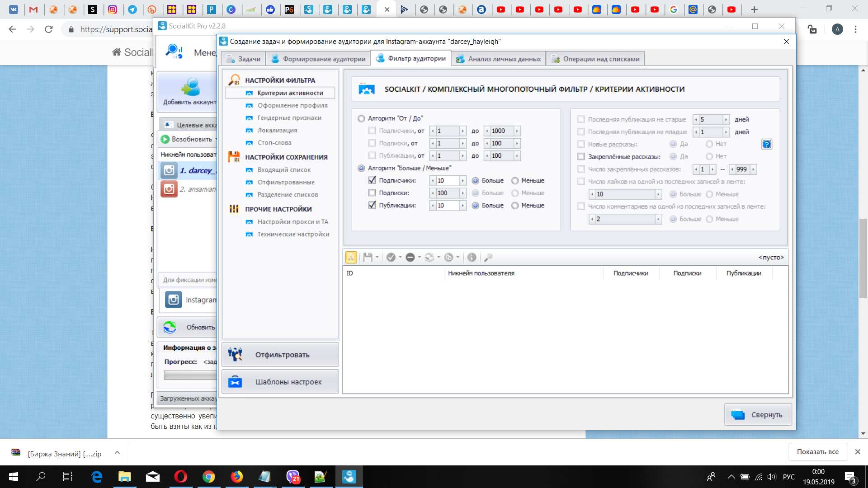
Task: Click the darcey account Instagram icon
Action: 169,170
